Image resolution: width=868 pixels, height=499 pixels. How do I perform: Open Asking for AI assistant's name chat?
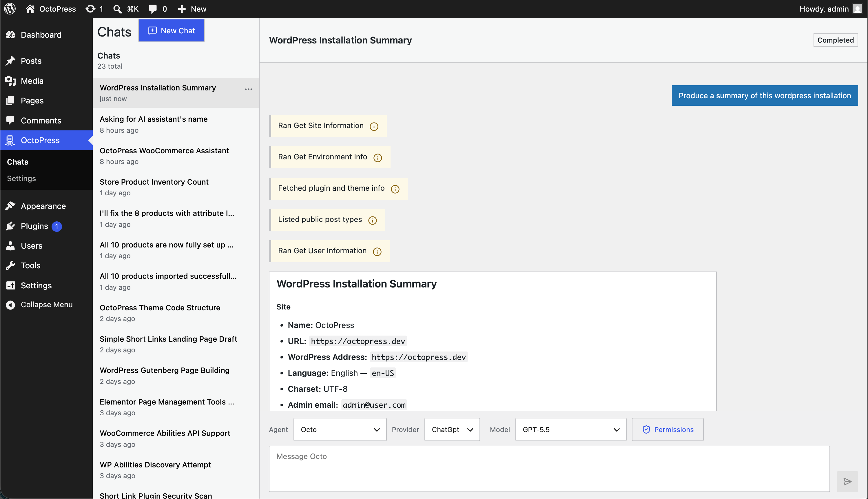176,124
